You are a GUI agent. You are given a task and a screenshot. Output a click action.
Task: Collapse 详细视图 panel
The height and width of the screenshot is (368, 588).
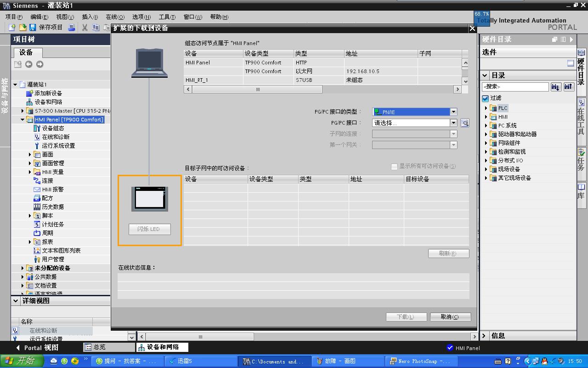tap(16, 300)
